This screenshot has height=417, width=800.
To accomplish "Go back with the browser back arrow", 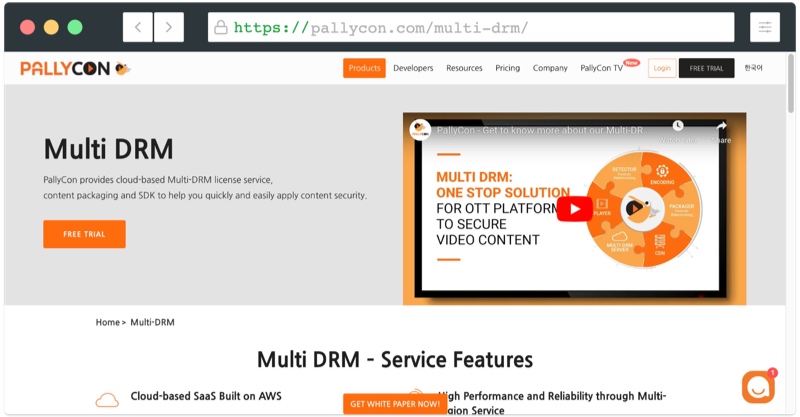I will click(x=138, y=27).
